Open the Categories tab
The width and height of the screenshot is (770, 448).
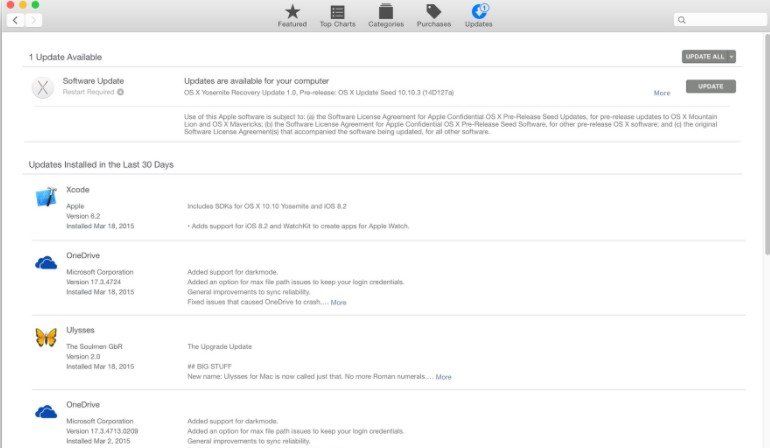tap(386, 16)
